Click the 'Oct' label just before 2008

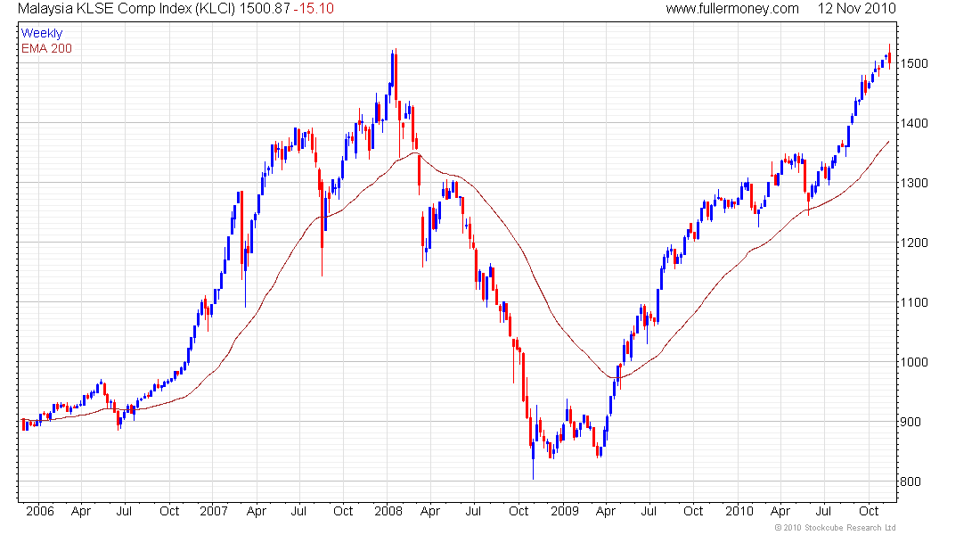point(343,511)
